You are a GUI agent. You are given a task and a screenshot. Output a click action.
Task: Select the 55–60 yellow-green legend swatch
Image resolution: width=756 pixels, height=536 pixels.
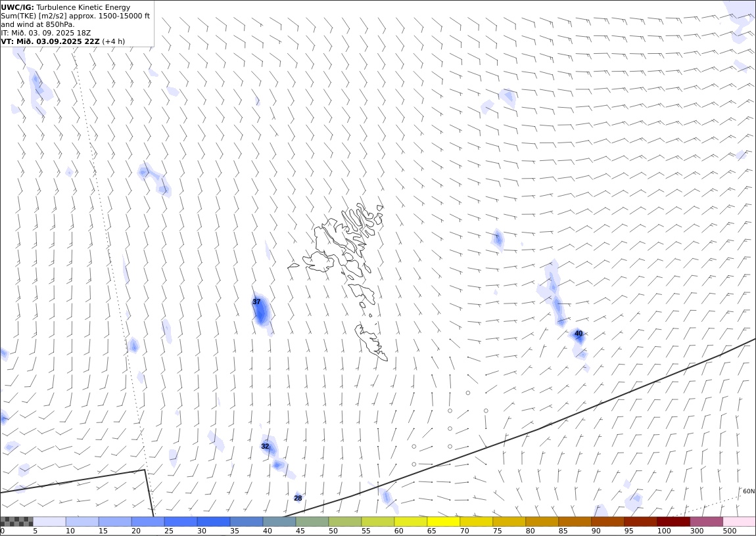pos(377,522)
